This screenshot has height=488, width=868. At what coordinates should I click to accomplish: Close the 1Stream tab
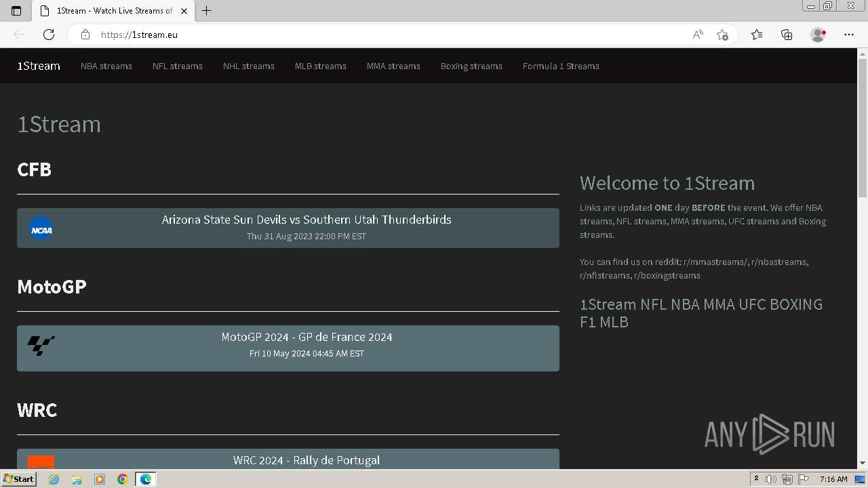184,11
